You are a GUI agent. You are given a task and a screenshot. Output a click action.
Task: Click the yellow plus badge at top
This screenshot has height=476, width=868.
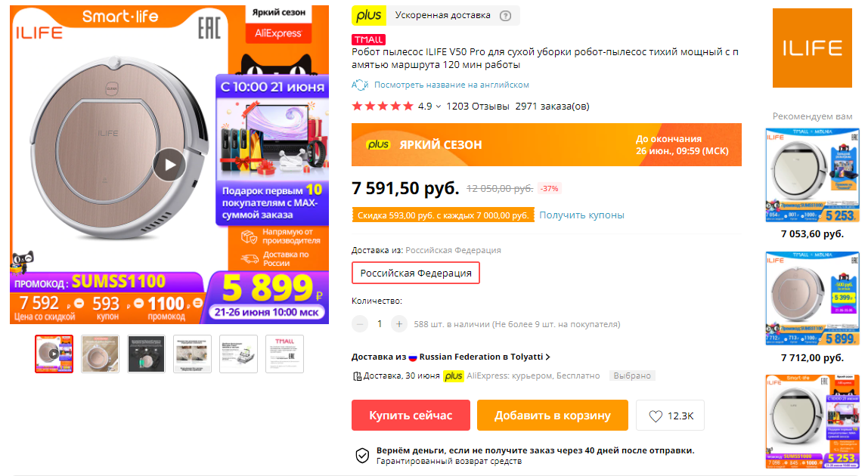pyautogui.click(x=369, y=16)
